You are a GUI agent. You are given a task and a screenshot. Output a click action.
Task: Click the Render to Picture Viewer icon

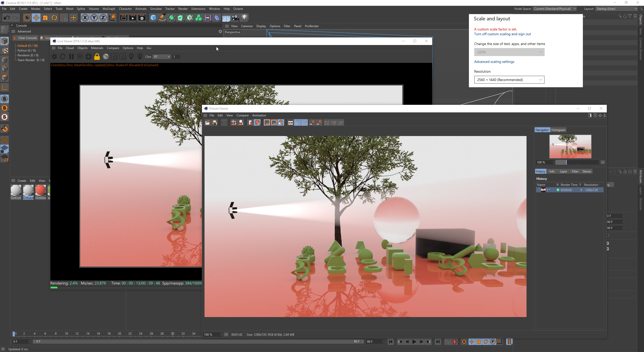133,18
